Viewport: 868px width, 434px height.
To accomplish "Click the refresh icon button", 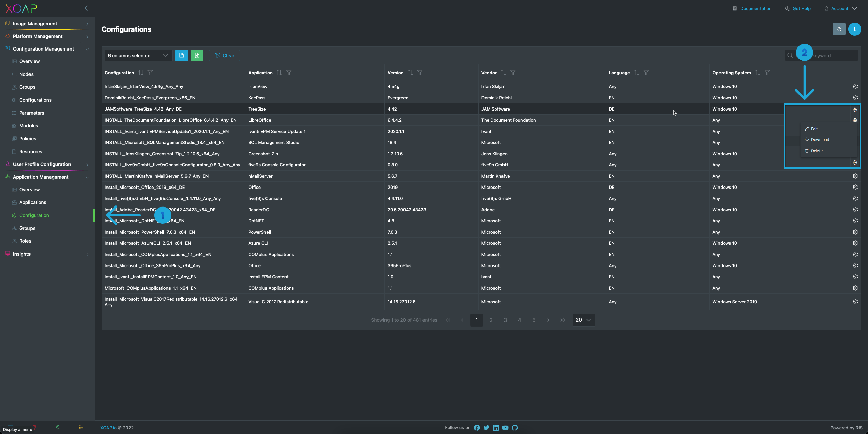I will [x=839, y=29].
